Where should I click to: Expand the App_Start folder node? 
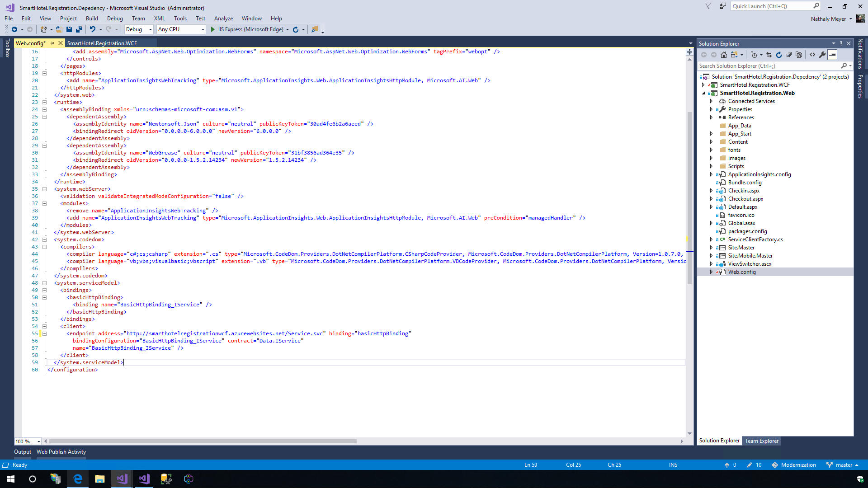(x=711, y=134)
